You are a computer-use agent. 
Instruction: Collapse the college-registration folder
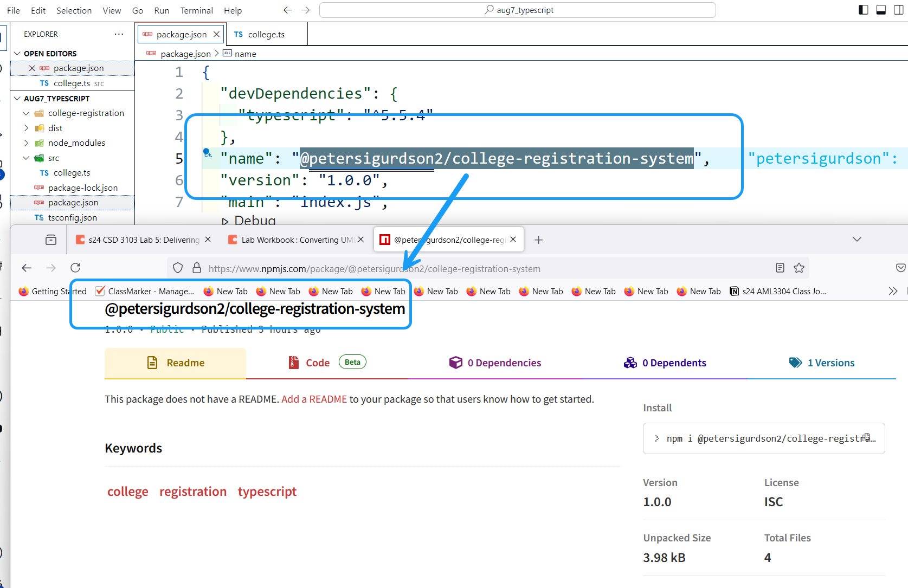click(x=26, y=113)
